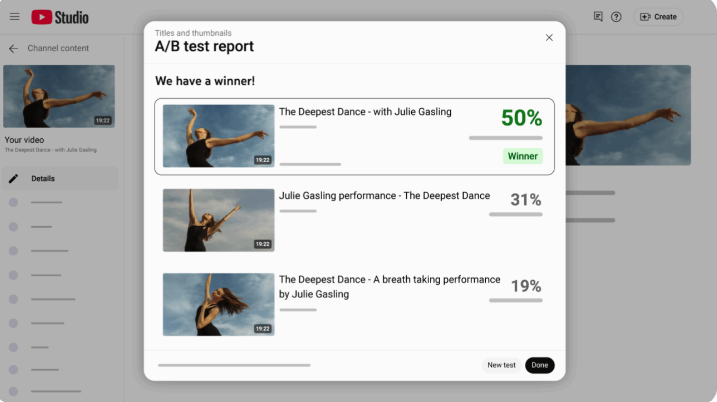Image resolution: width=717 pixels, height=402 pixels.
Task: Select the winning thumbnail with 50%
Action: (x=218, y=136)
